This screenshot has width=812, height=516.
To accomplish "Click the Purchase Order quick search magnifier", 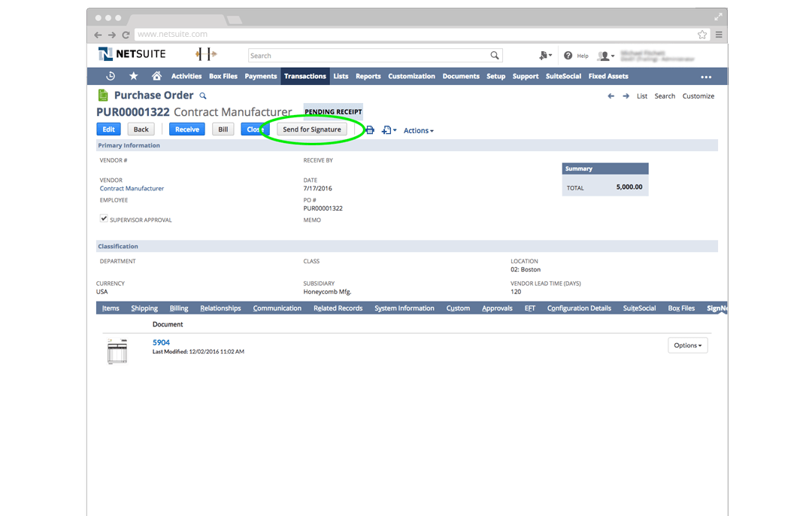I will pos(203,96).
